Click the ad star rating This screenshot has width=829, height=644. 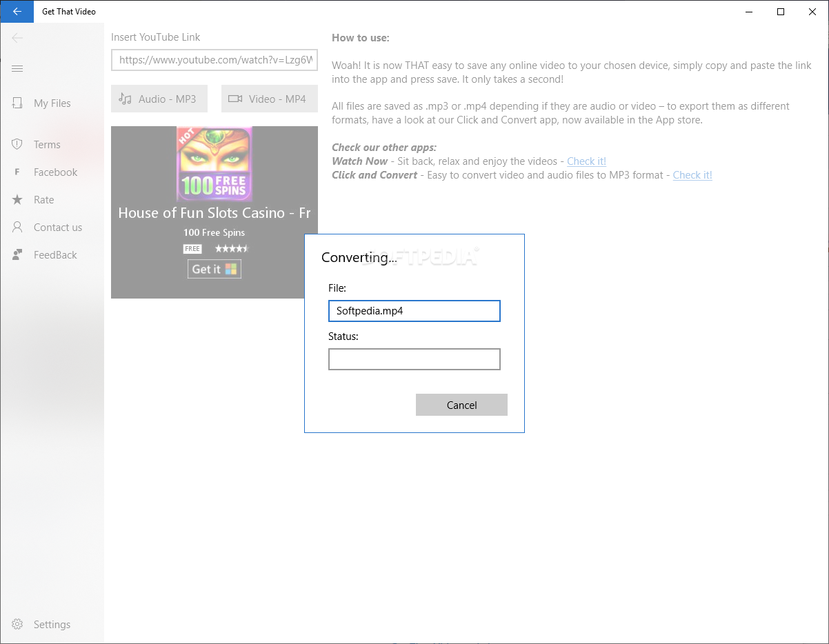pos(231,248)
